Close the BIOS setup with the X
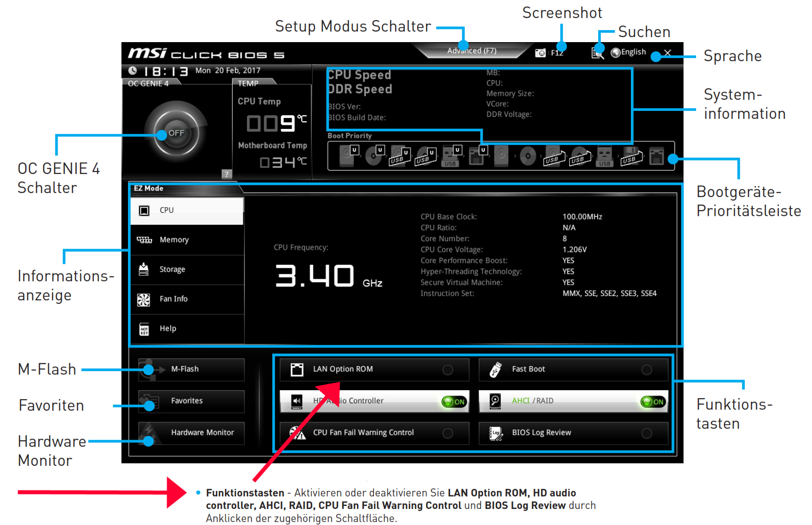Image resolution: width=812 pixels, height=525 pixels. pos(667,52)
